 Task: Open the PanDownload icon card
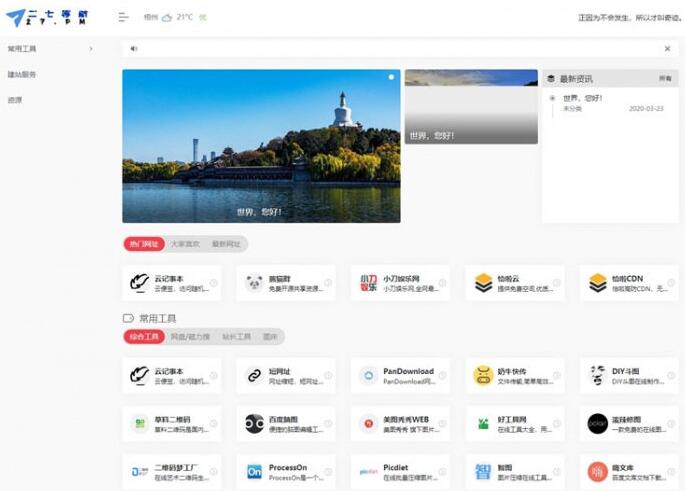coord(368,376)
